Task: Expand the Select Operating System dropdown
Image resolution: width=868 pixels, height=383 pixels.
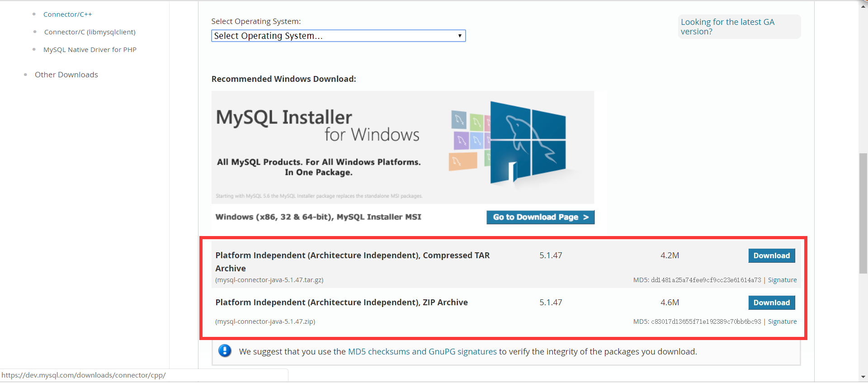Action: (x=338, y=36)
